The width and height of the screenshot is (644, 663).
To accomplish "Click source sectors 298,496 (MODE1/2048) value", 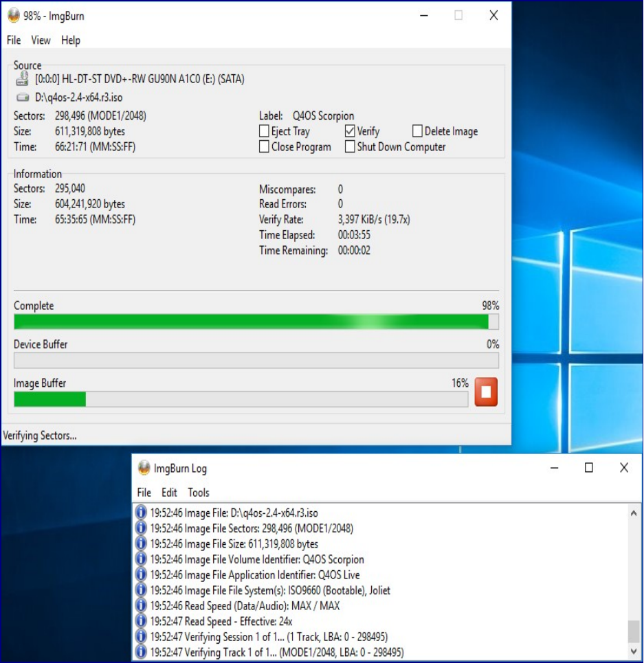I will coord(100,116).
